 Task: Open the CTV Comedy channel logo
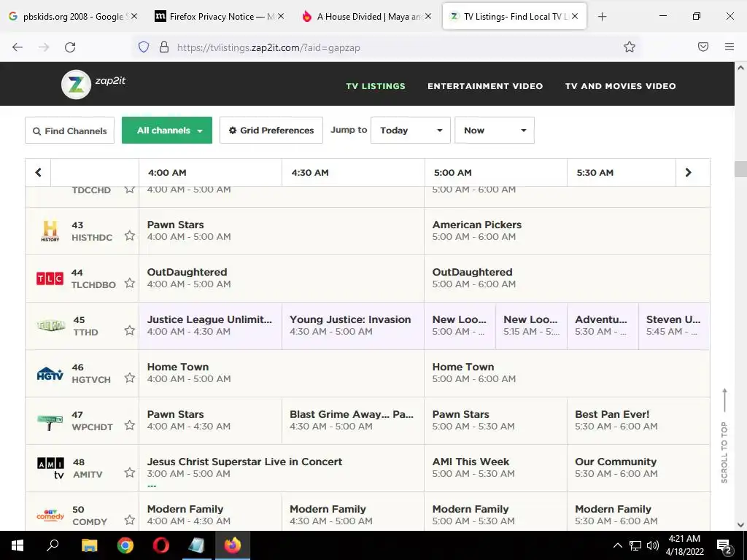pos(50,516)
